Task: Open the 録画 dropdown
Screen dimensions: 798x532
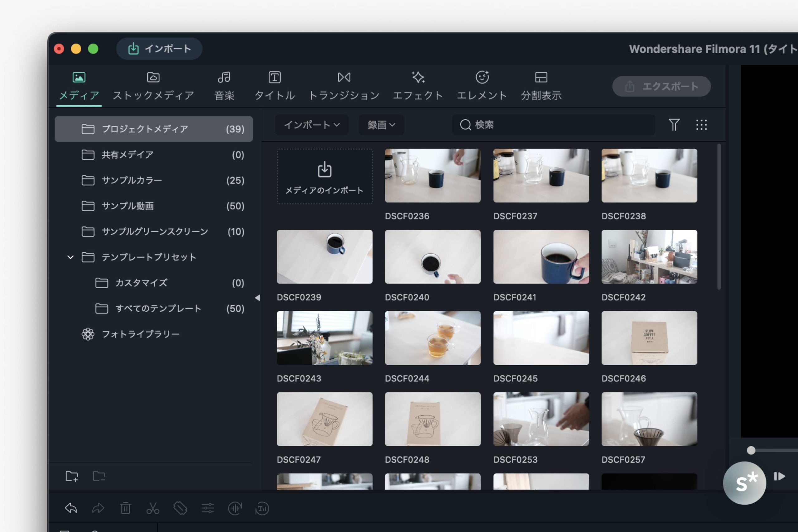Action: 381,125
